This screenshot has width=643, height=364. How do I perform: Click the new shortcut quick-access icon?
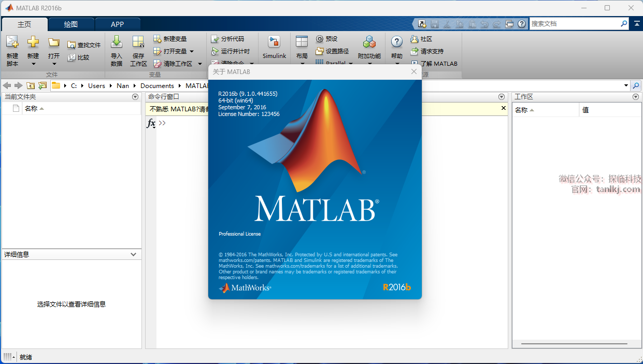click(x=422, y=24)
